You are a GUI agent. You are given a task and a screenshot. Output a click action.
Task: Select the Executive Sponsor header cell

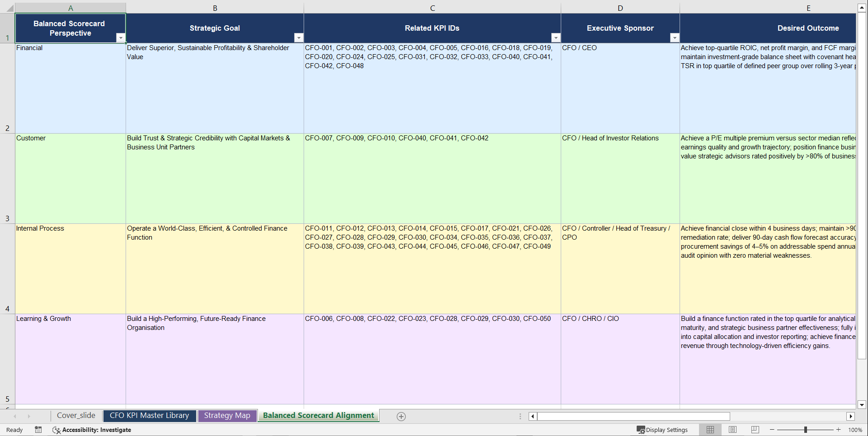click(620, 28)
